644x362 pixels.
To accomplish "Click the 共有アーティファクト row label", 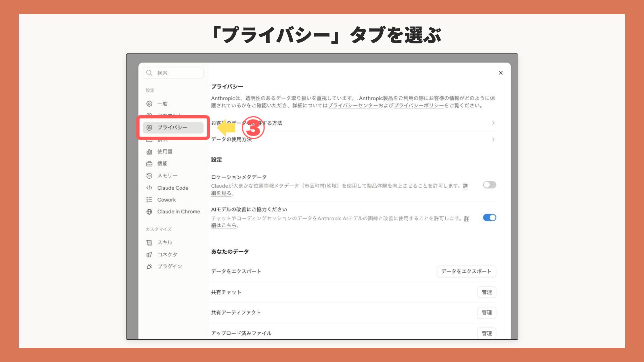I will (x=236, y=313).
